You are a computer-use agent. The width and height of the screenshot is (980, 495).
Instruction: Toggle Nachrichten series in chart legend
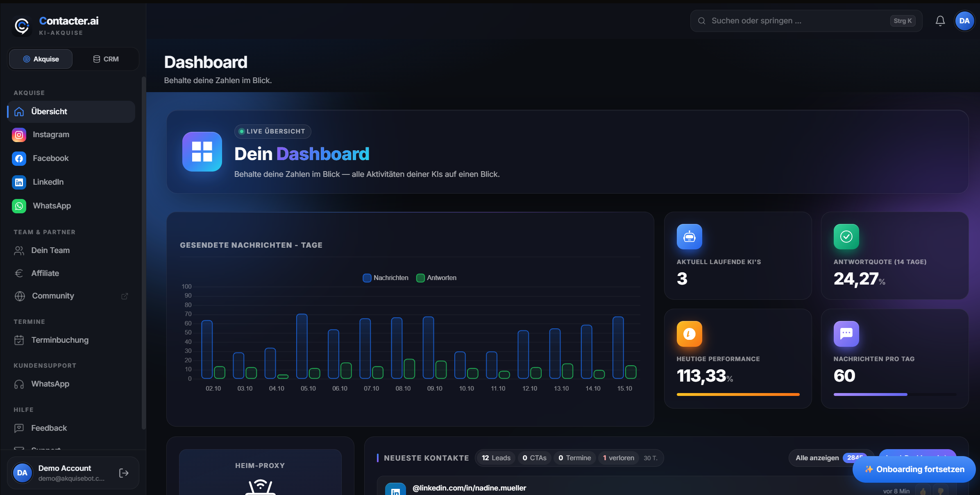pyautogui.click(x=386, y=278)
